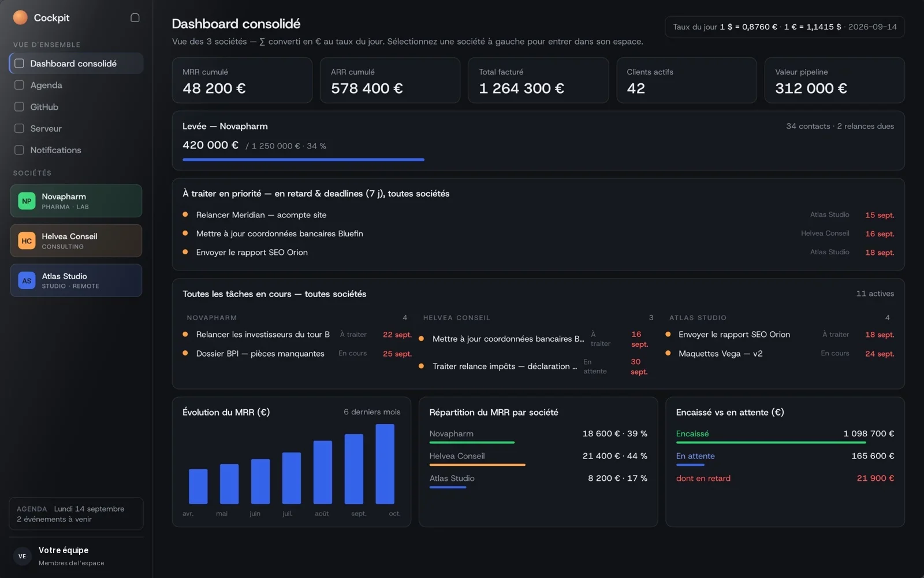Click the exchange rate box Taux du jour
The image size is (924, 578).
[x=785, y=27]
